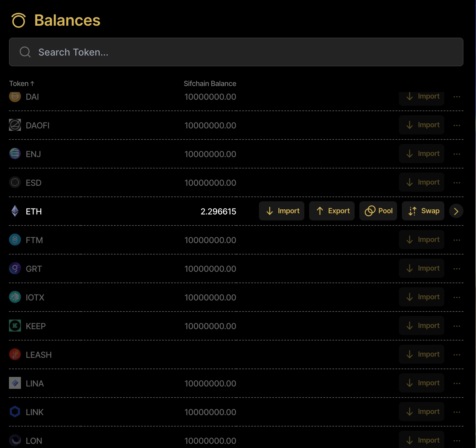Click the KEEP token logo icon
Image resolution: width=476 pixels, height=448 pixels.
click(15, 326)
